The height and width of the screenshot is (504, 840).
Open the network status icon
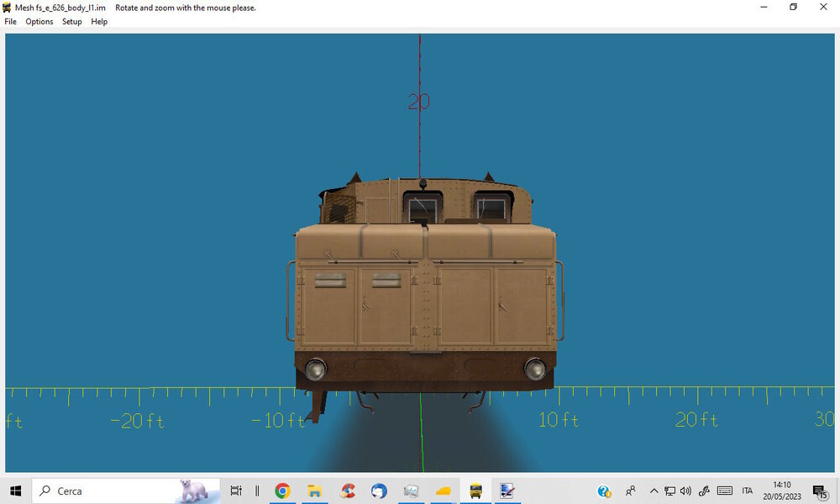669,491
